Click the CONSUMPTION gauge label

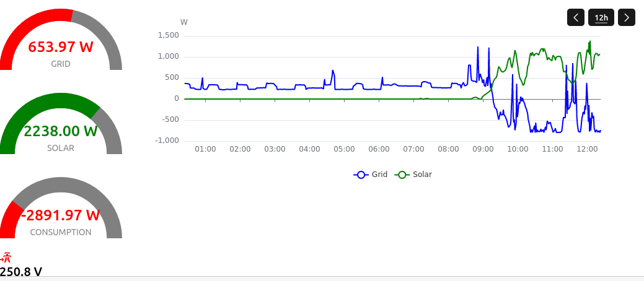[61, 232]
